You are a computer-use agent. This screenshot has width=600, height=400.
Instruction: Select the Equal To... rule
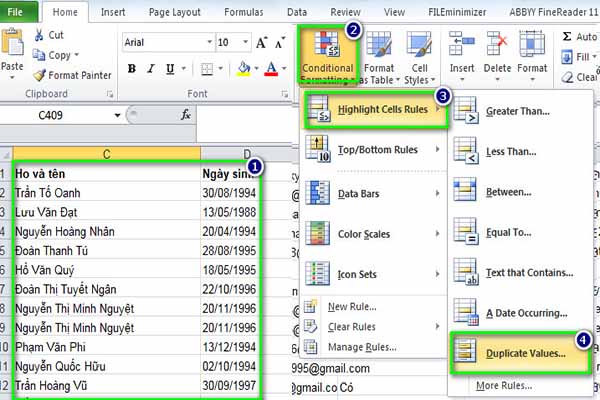tap(520, 232)
